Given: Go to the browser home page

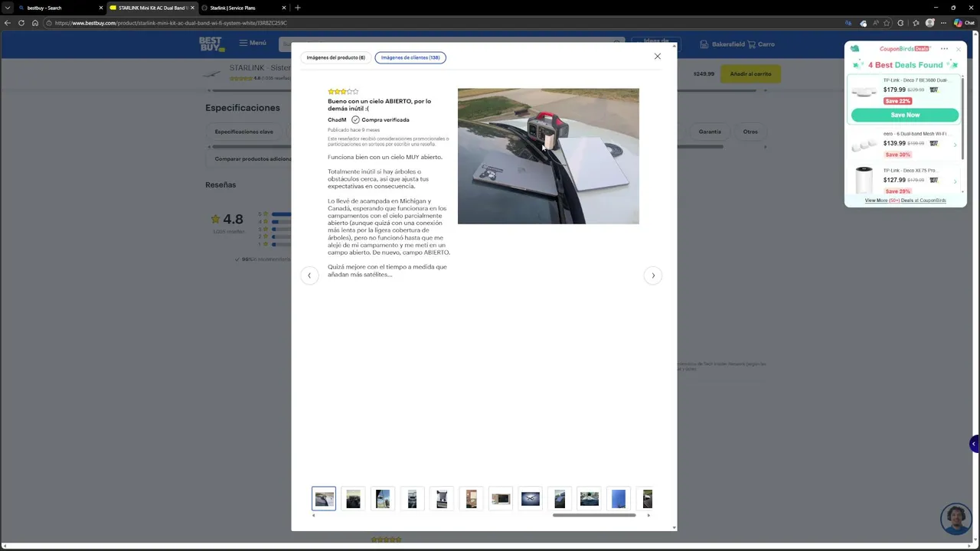Looking at the screenshot, I should (35, 23).
